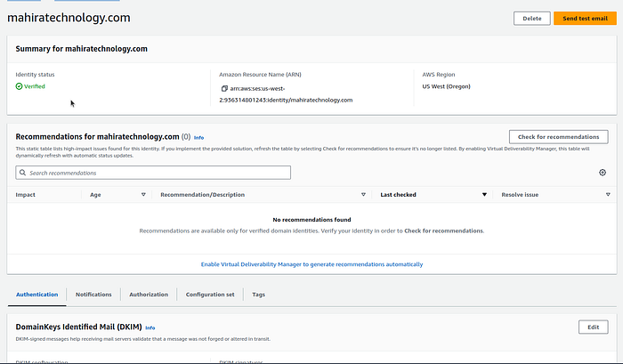Focus the Search recommendations field
The image size is (623, 364).
tap(153, 173)
